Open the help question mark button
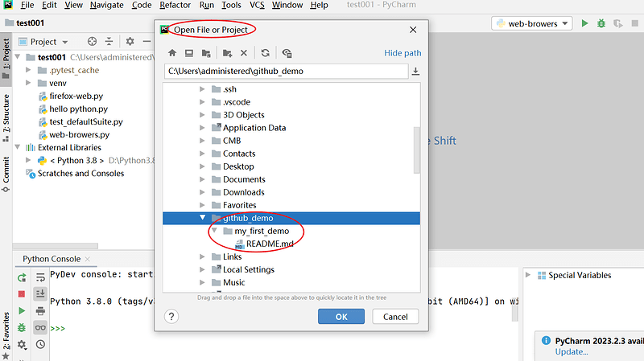Viewport: 644px width, 361px height. tap(171, 316)
